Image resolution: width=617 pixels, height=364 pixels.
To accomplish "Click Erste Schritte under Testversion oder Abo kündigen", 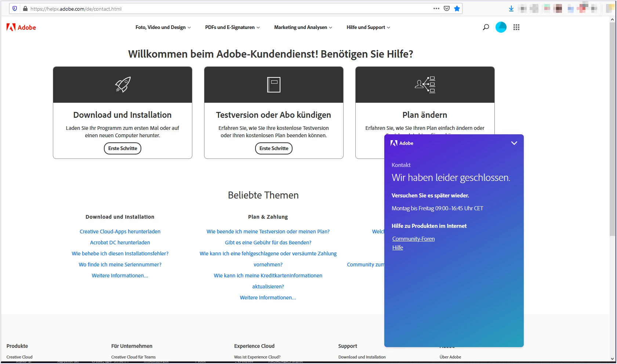I will 274,148.
